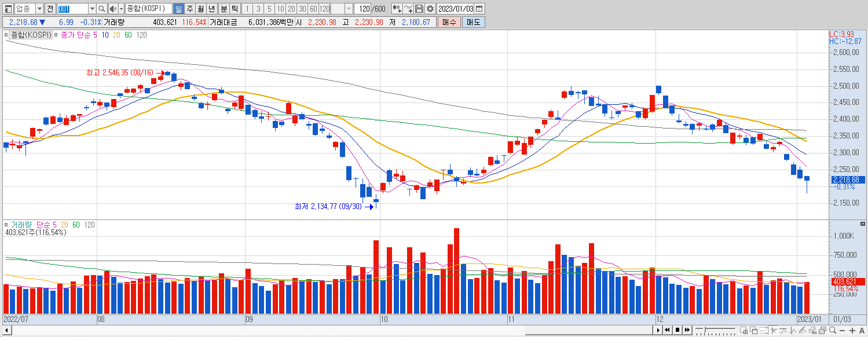Open the magnifier search for index codes
Image resolution: width=868 pixels, height=337 pixels.
[102, 9]
